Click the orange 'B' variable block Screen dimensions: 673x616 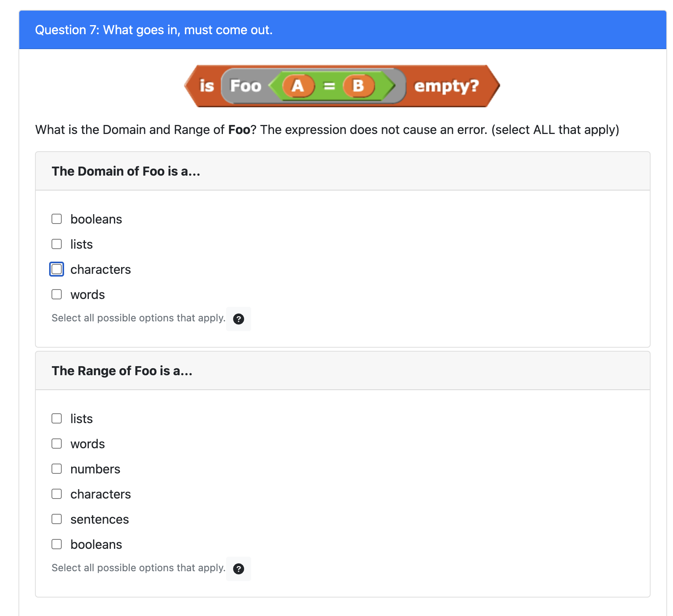pos(358,86)
